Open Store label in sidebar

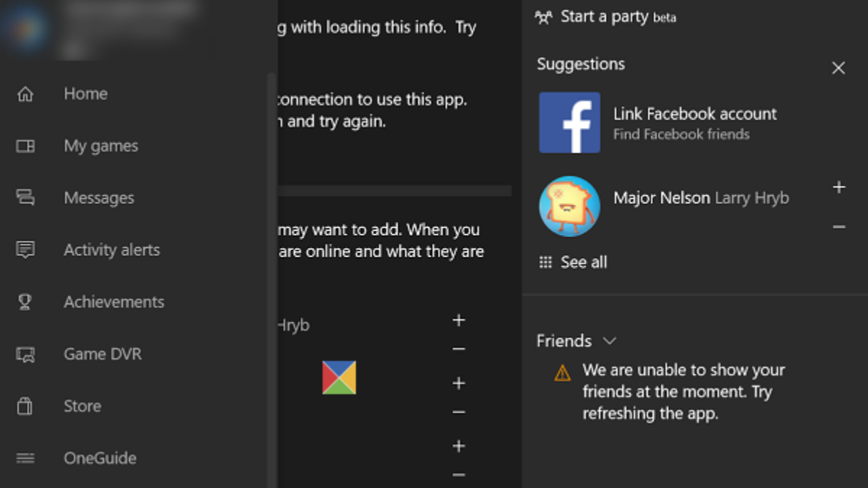coord(82,406)
